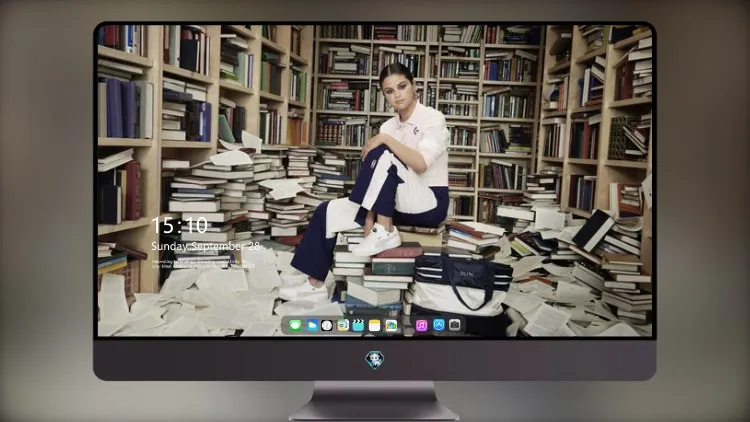Open the Camera app in the dock

(x=455, y=325)
